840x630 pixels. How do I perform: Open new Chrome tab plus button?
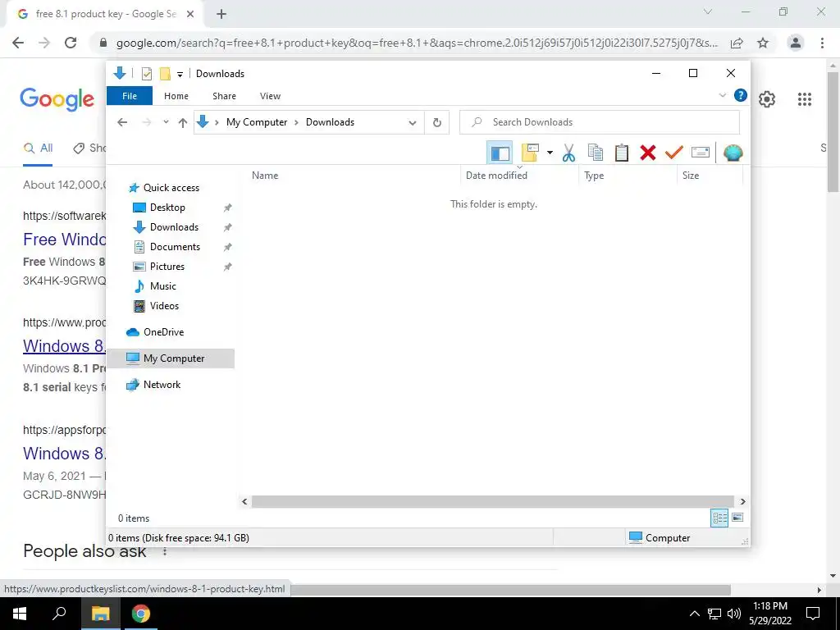pyautogui.click(x=221, y=15)
